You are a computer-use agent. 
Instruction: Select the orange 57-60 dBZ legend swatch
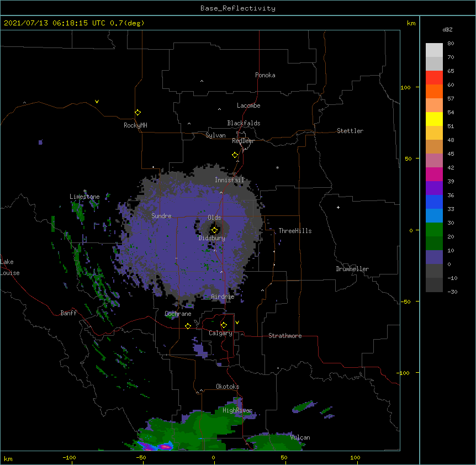(x=434, y=91)
